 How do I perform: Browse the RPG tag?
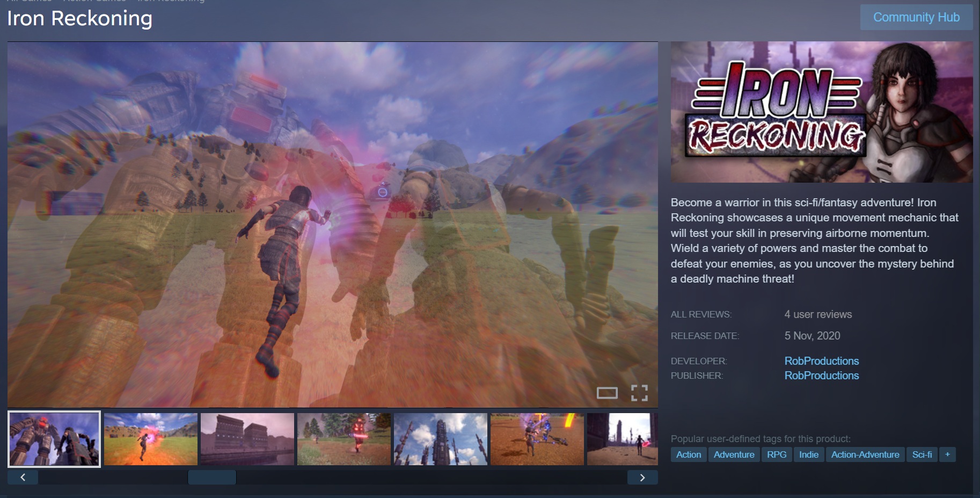point(777,454)
